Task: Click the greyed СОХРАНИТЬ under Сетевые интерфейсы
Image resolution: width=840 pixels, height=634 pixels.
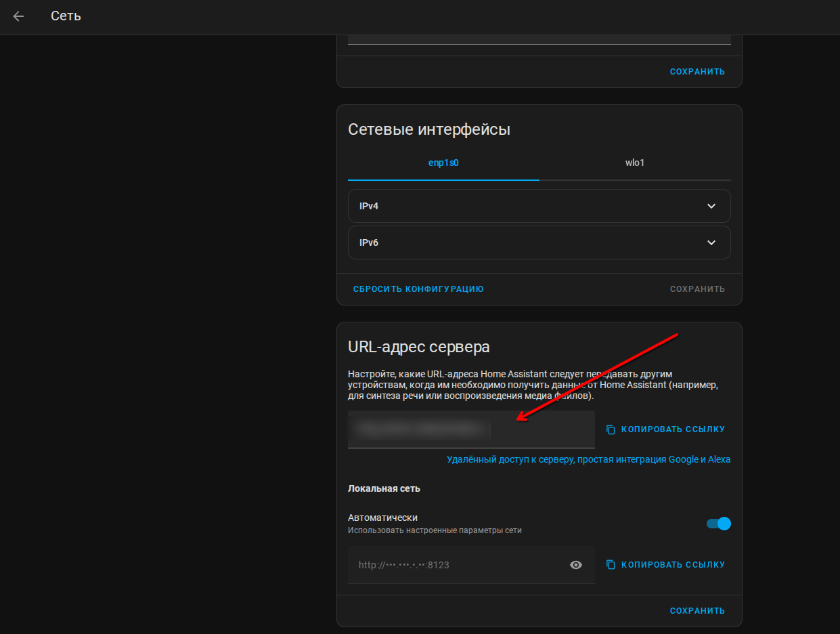Action: coord(697,289)
